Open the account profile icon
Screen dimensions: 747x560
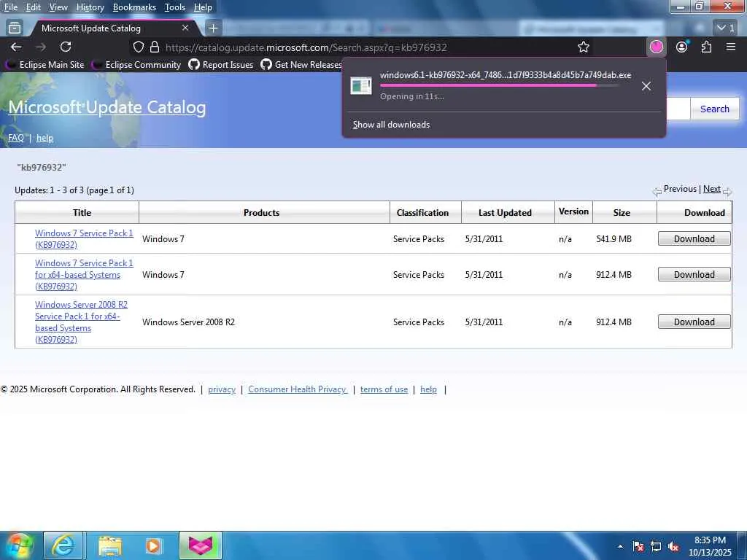point(682,47)
